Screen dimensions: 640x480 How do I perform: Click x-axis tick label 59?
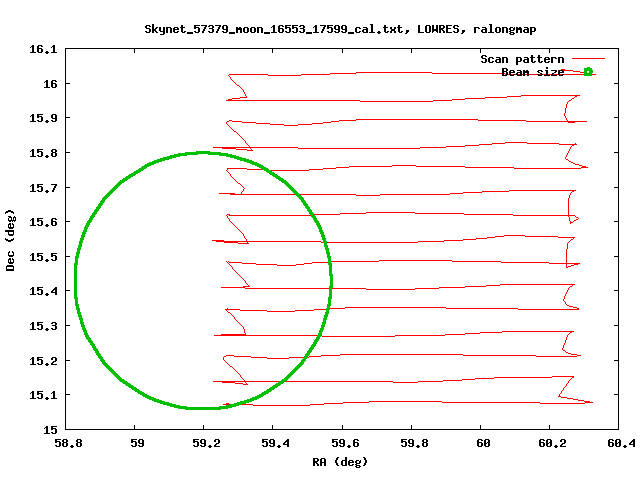click(x=137, y=443)
